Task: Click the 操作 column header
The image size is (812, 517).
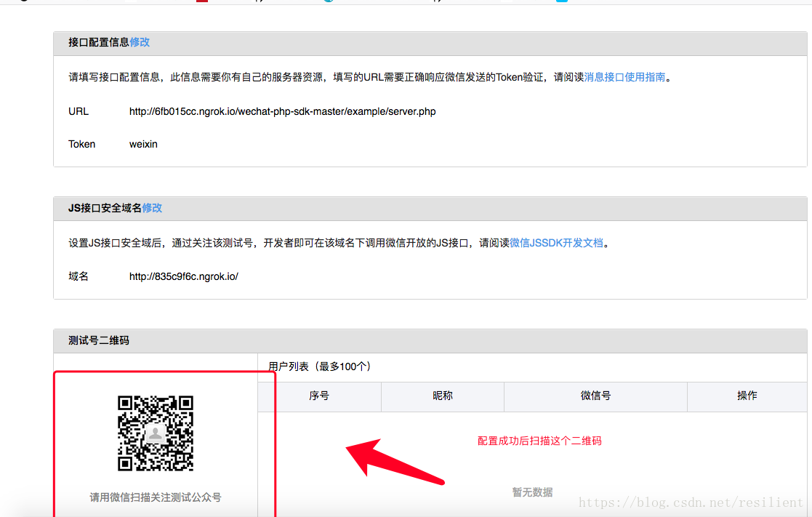Action: [747, 396]
